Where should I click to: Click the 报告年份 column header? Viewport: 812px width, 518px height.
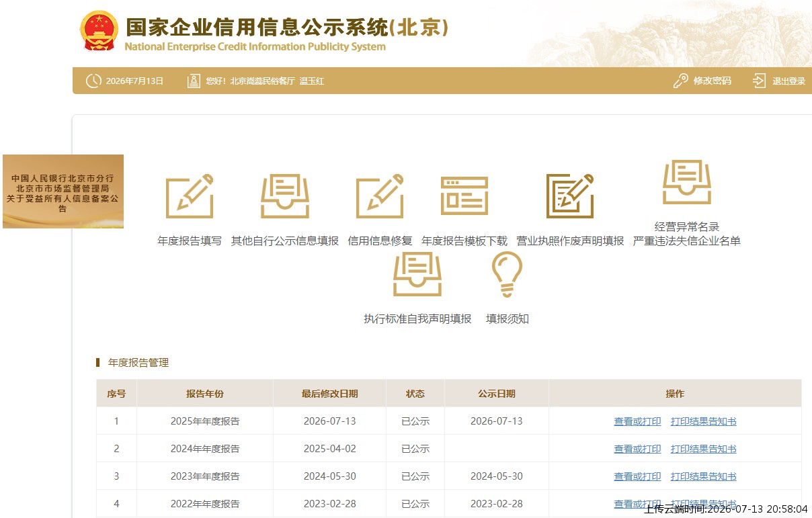click(x=205, y=394)
